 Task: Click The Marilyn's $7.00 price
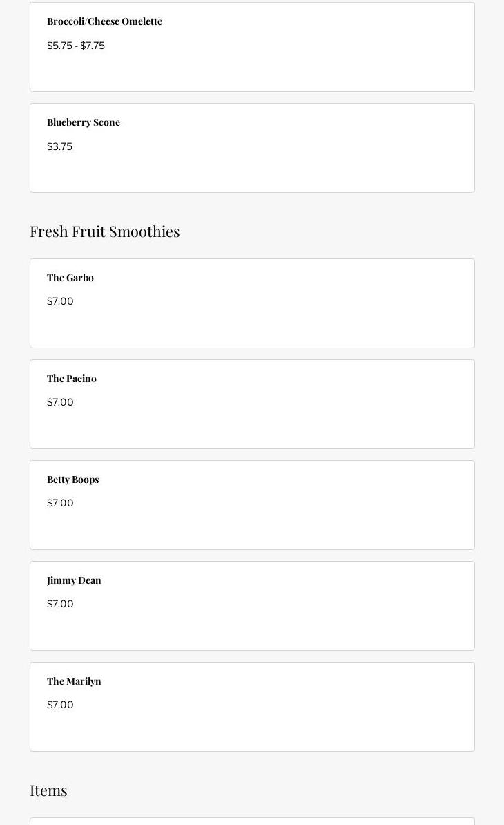click(60, 705)
